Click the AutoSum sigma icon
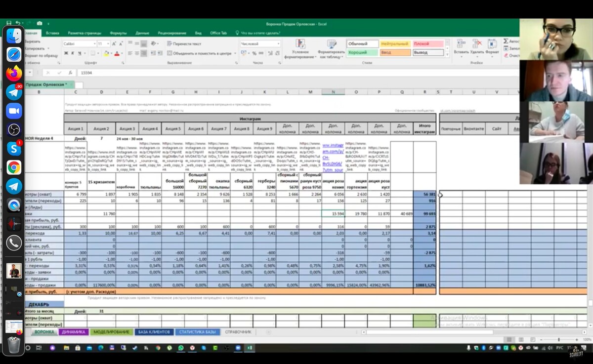593x364 pixels. pyautogui.click(x=506, y=41)
